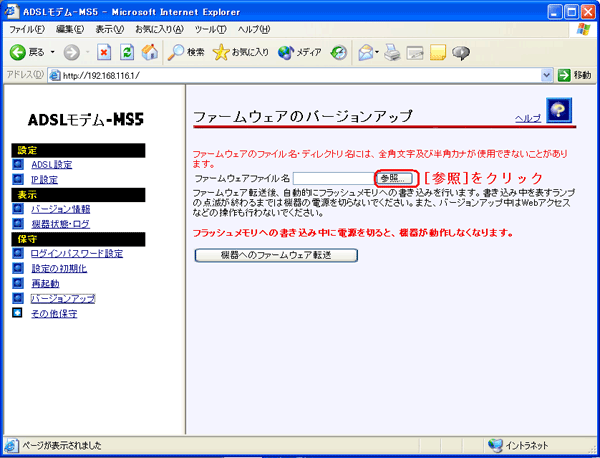Image resolution: width=600 pixels, height=458 pixels.
Task: Click the Home page icon
Action: 150,52
